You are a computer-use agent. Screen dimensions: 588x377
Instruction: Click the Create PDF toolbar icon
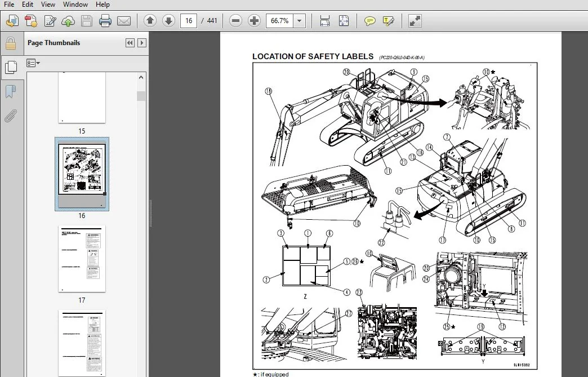pos(31,21)
